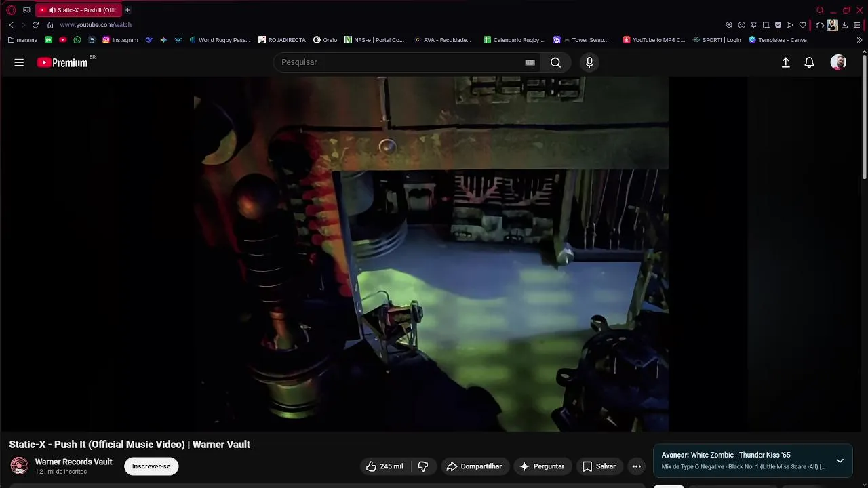Submit search with the magnifier button
The image size is (868, 488).
point(555,62)
